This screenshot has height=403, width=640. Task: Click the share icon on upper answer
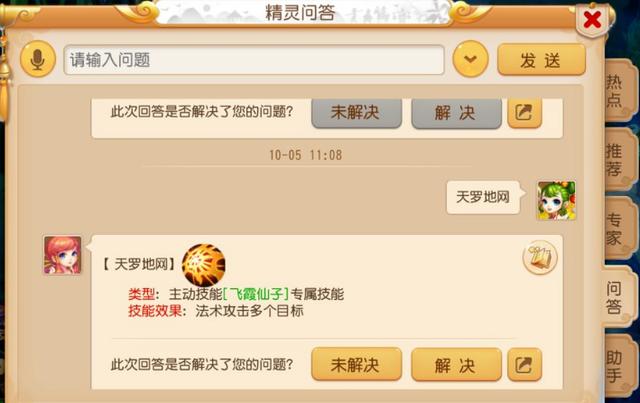524,113
